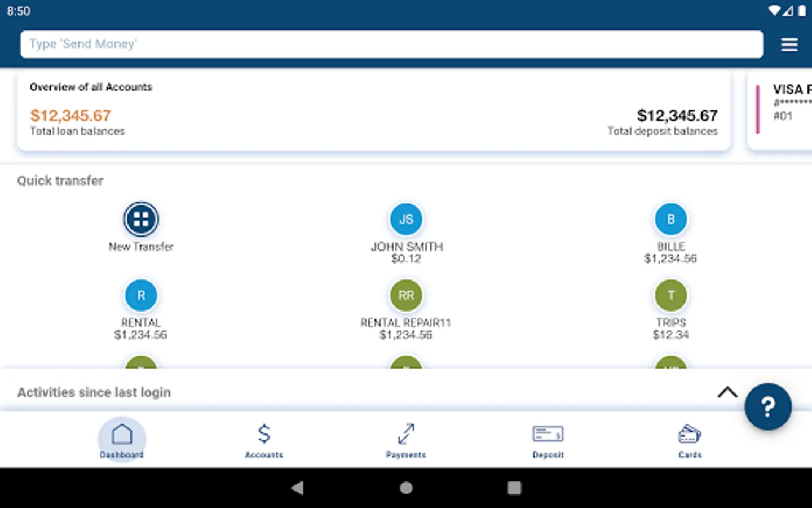Click the Quick transfer heading
This screenshot has height=508, width=812.
click(x=60, y=181)
